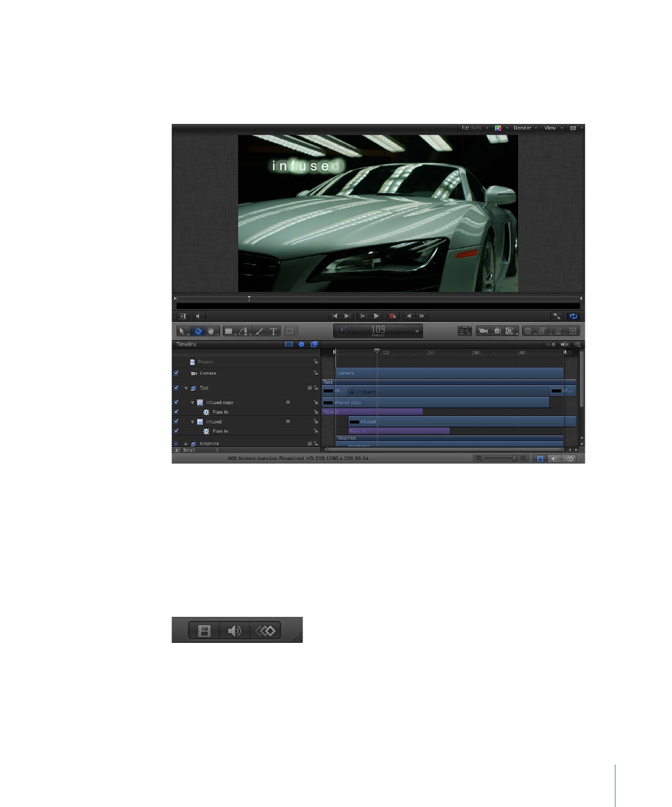
Task: Open the generator pop-up button
Action: [x=511, y=331]
